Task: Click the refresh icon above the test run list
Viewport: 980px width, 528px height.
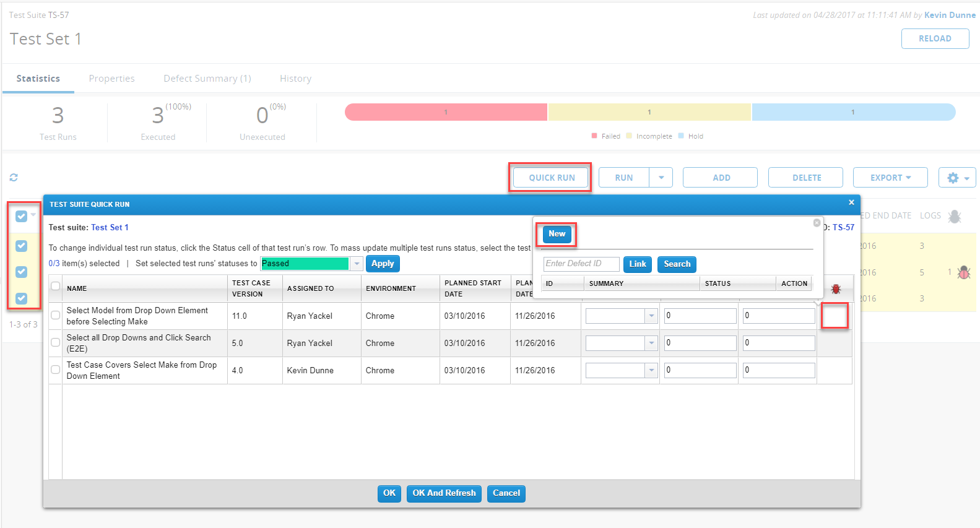Action: click(x=14, y=178)
